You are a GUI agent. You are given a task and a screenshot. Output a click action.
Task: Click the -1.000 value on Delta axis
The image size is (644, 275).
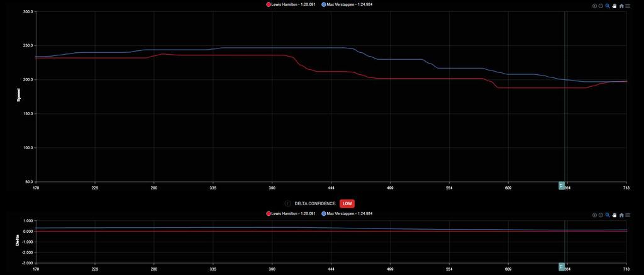click(28, 242)
